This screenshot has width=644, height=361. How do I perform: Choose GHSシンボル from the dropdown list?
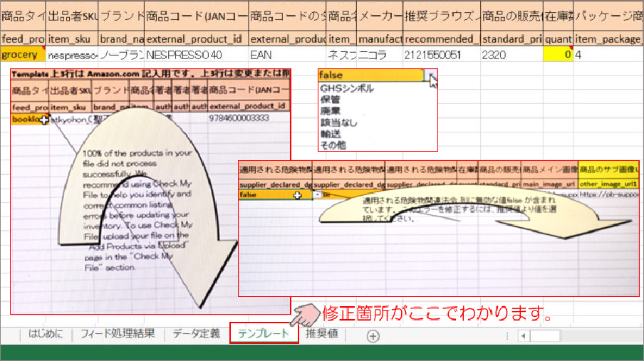point(346,89)
